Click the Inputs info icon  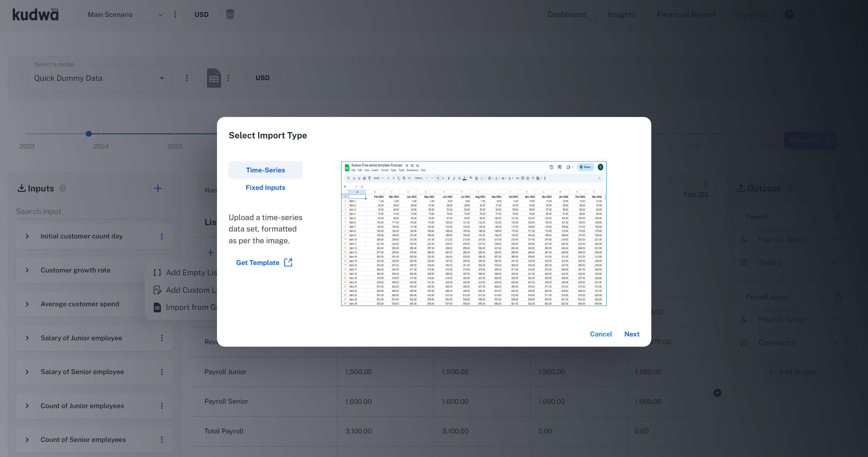63,188
